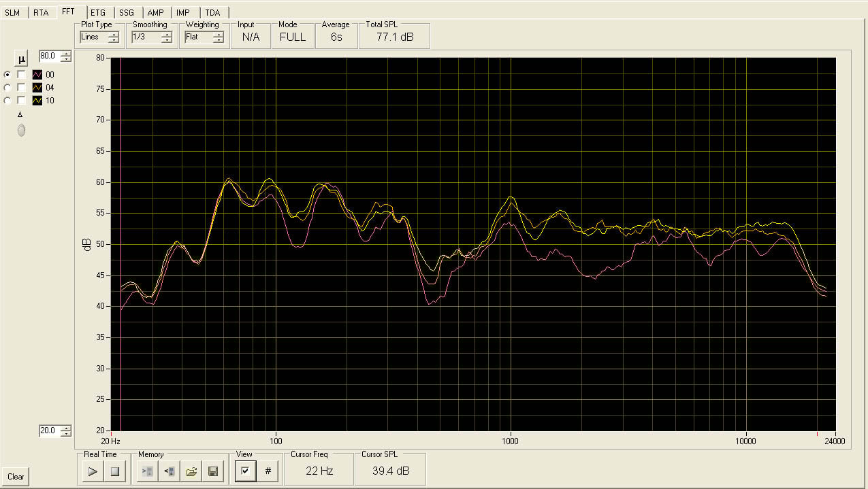
Task: Click the pink waveform icon for trace 00
Action: click(37, 75)
